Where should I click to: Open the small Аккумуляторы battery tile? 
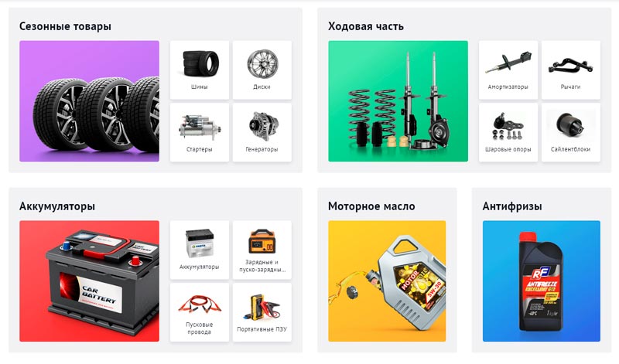click(200, 250)
